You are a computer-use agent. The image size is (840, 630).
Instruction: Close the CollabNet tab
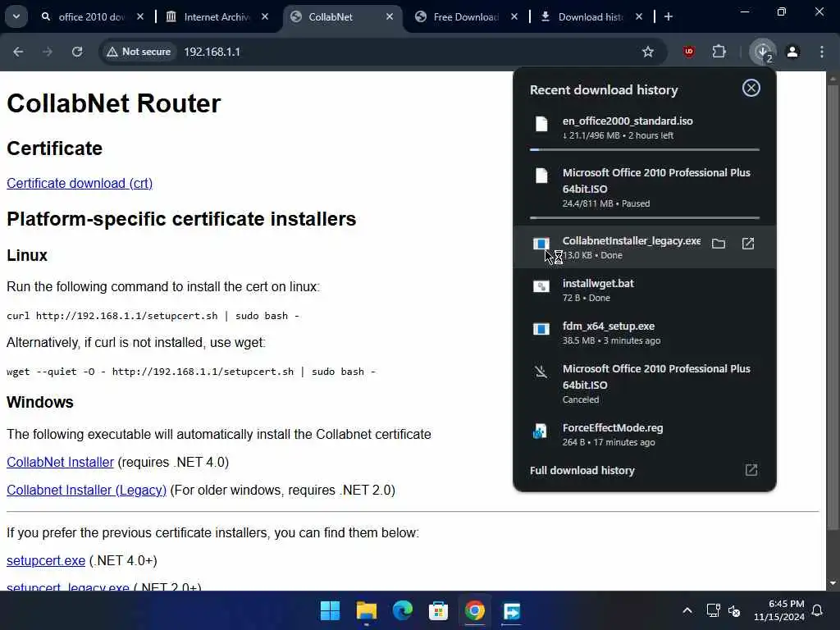point(390,16)
